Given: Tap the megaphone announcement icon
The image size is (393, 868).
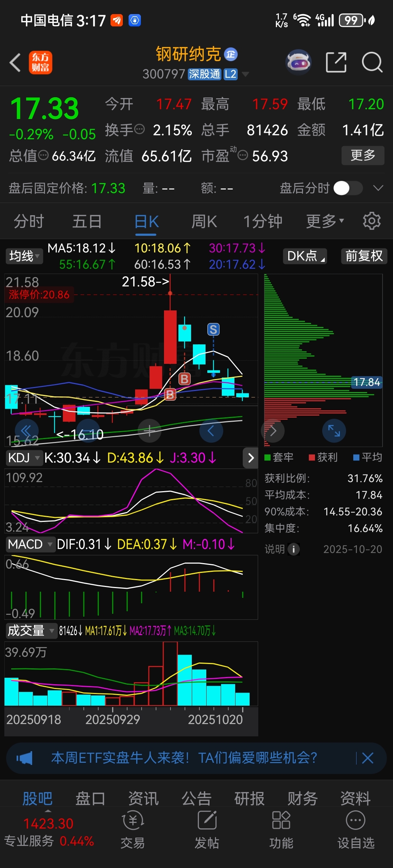Looking at the screenshot, I should click(24, 758).
